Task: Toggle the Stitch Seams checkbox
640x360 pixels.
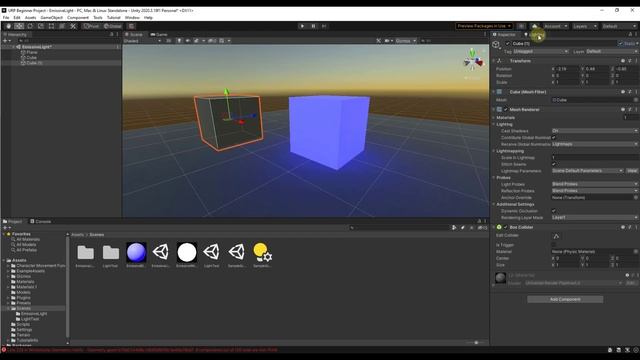Action: pyautogui.click(x=554, y=164)
